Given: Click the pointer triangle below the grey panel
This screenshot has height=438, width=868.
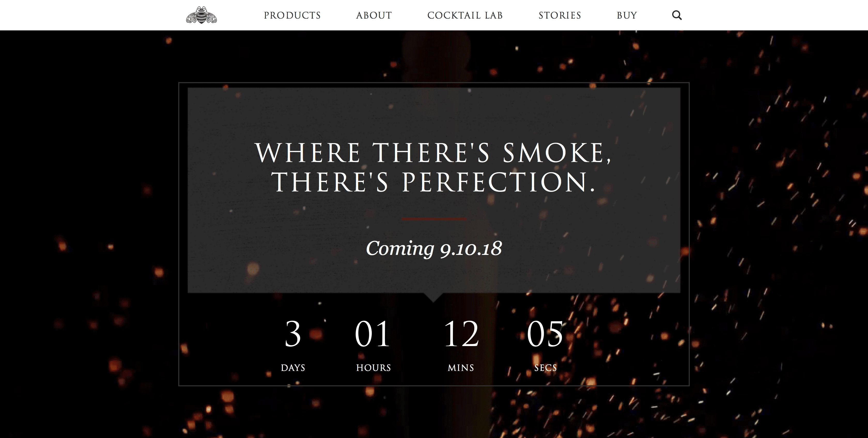Looking at the screenshot, I should click(x=434, y=297).
